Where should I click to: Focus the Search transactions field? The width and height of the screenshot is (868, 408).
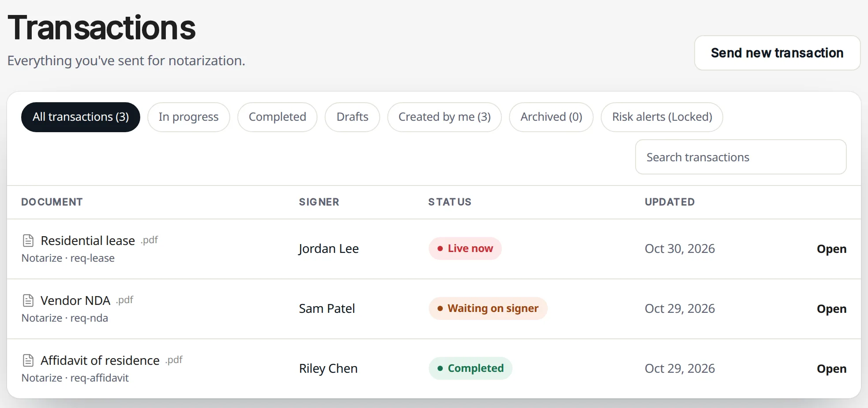click(741, 157)
